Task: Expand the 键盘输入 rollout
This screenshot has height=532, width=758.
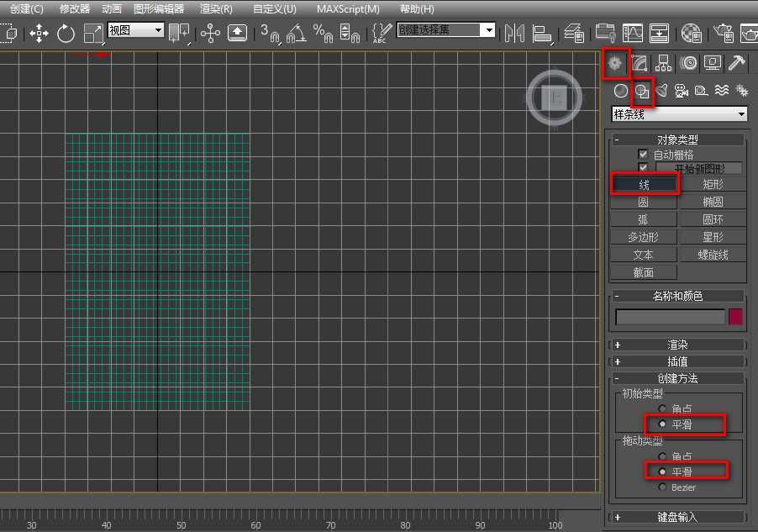Action: [678, 517]
